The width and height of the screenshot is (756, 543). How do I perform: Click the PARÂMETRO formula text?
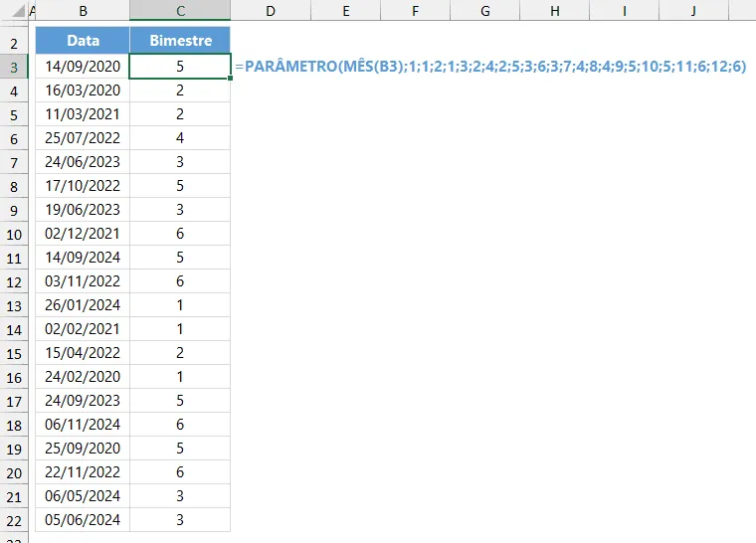point(490,66)
